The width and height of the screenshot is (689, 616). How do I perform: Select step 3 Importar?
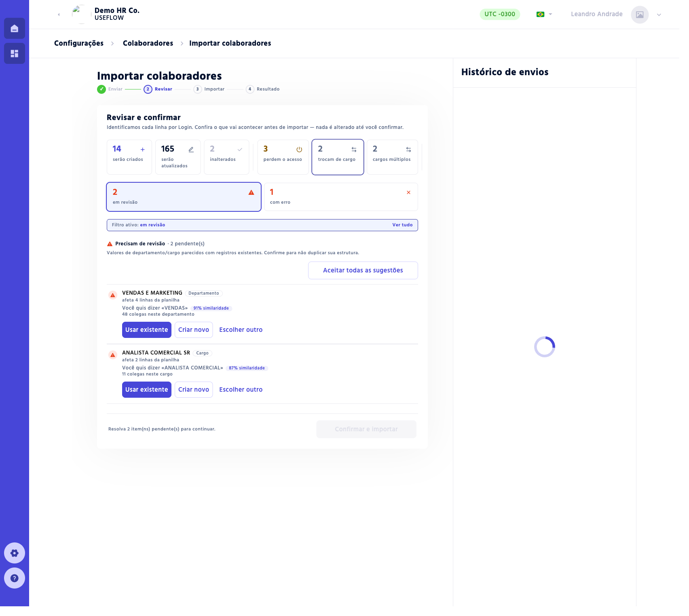(209, 89)
